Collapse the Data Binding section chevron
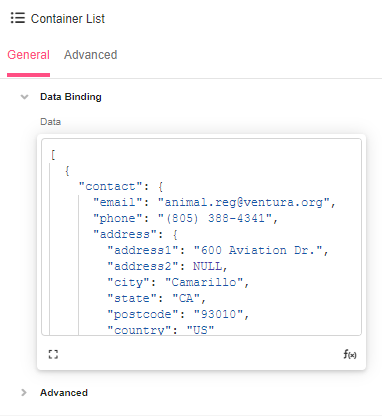 pyautogui.click(x=24, y=97)
